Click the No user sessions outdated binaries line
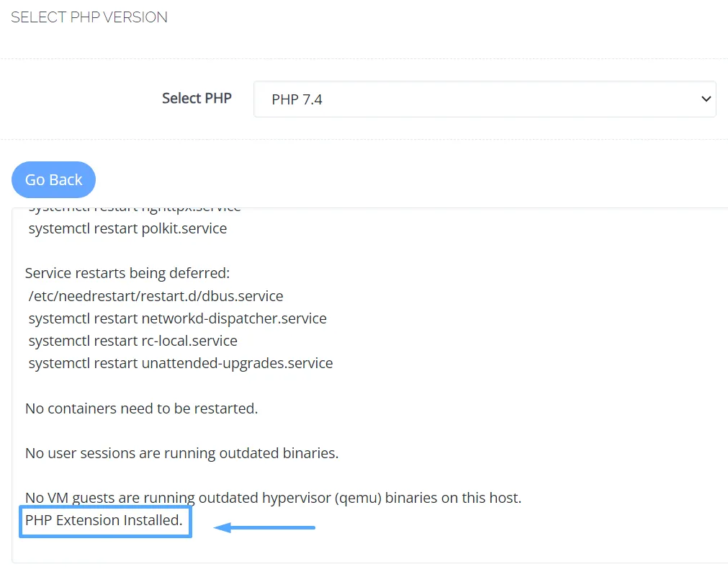728x572 pixels. tap(181, 453)
